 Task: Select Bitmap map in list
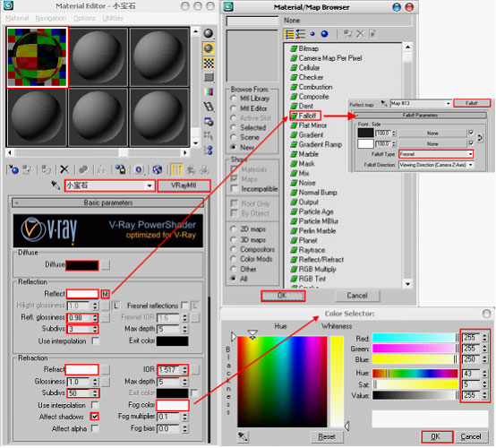pos(304,48)
